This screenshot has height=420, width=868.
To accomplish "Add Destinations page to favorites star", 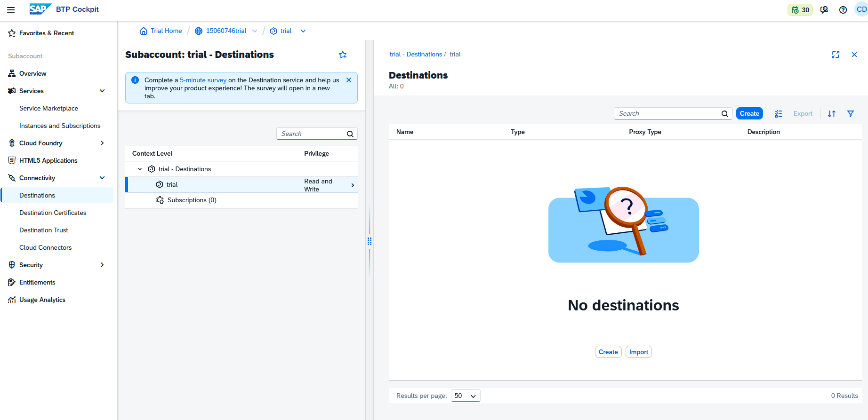I will coord(343,55).
